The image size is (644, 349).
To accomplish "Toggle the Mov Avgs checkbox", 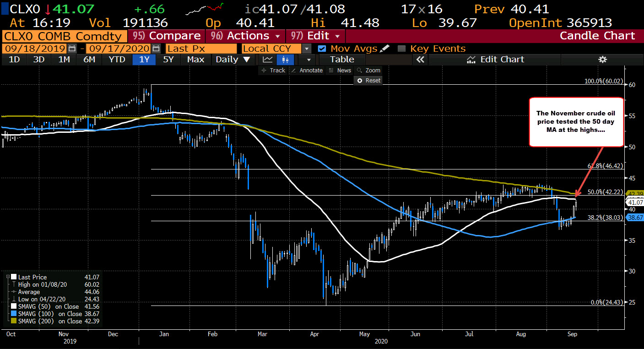I will point(322,49).
